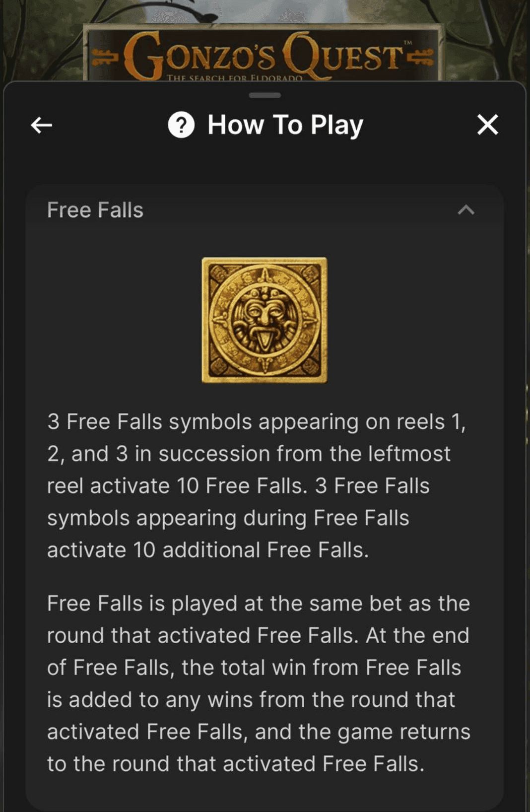Click the large letter G in the logo

pos(143,56)
